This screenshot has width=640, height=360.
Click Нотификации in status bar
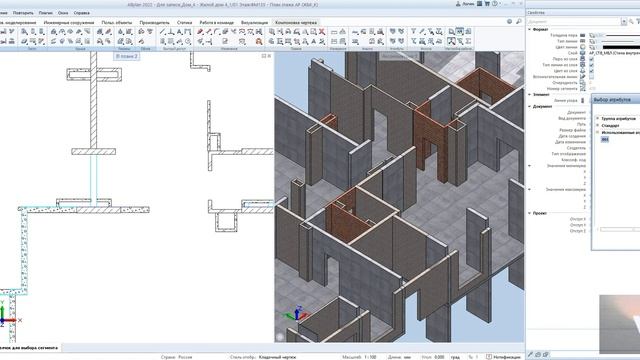tap(506, 357)
